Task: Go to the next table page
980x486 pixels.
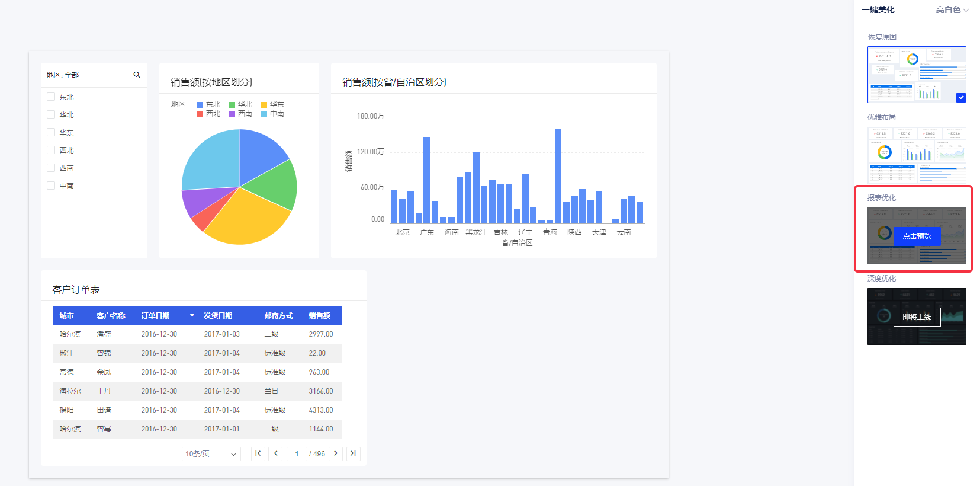Action: click(336, 453)
